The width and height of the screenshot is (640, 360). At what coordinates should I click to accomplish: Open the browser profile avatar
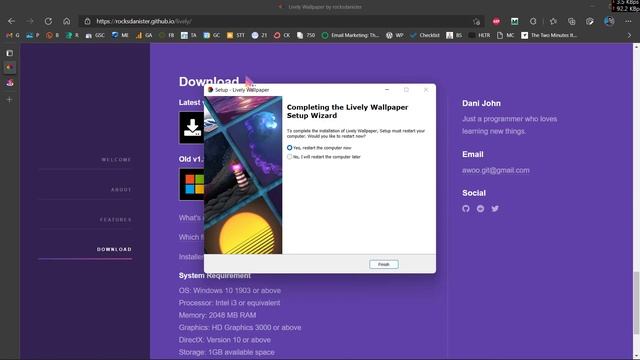[x=609, y=21]
